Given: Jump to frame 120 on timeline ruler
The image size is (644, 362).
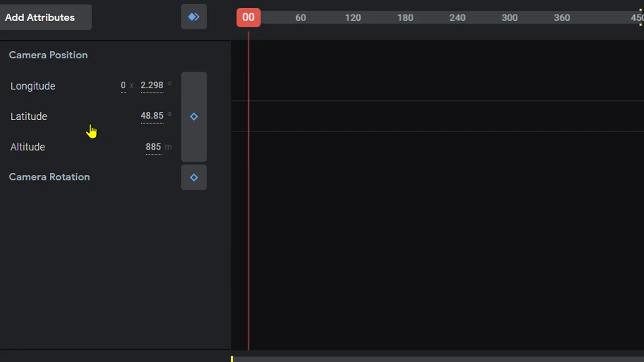Looking at the screenshot, I should tap(353, 18).
